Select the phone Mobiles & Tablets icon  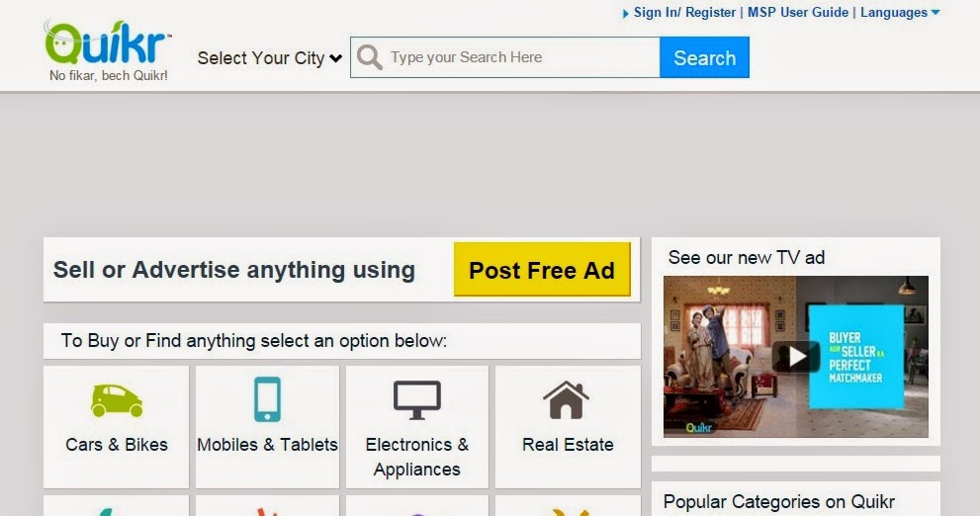click(268, 399)
